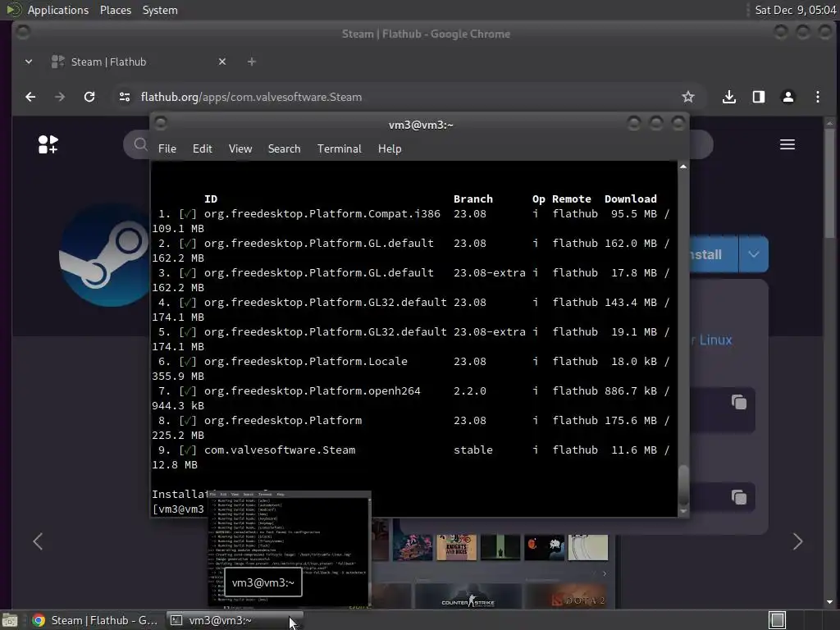
Task: Click org.freedesktop.Platform.Locale text in terminal
Action: pos(305,362)
